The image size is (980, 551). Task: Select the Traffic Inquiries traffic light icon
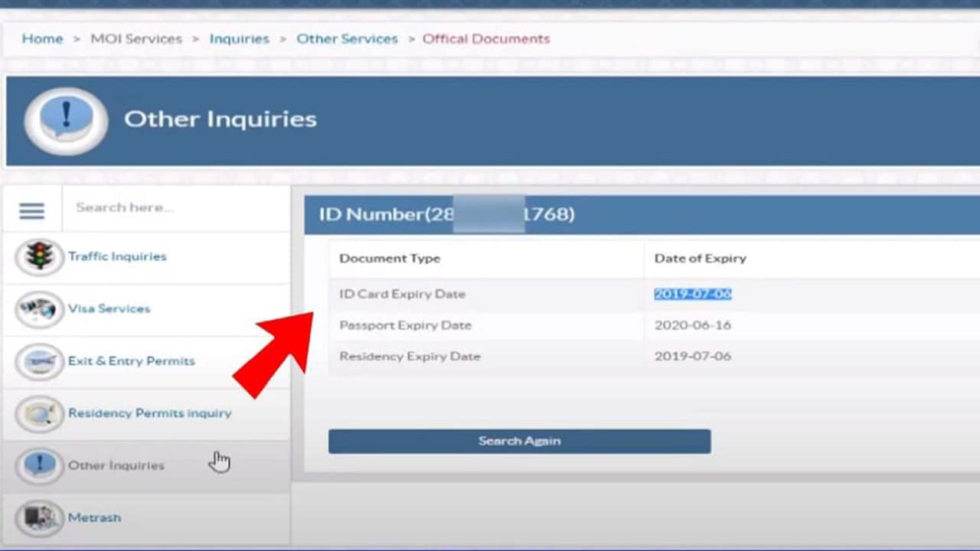pyautogui.click(x=39, y=257)
